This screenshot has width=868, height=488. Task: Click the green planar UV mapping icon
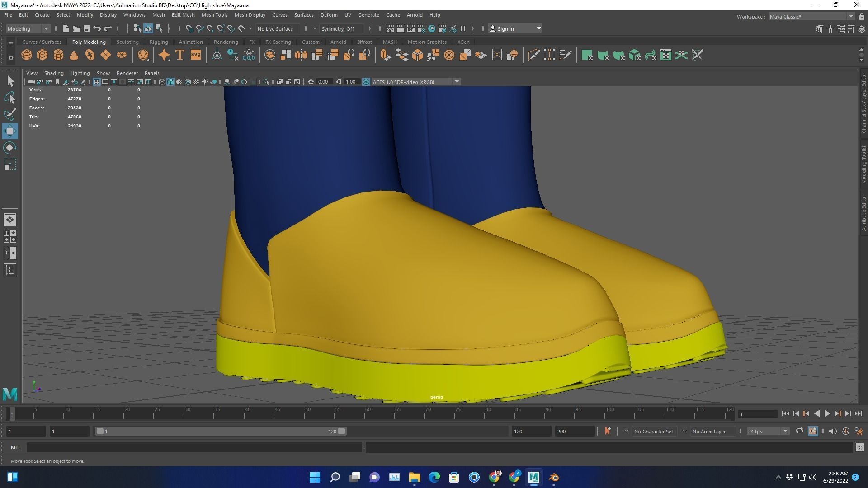pos(587,55)
